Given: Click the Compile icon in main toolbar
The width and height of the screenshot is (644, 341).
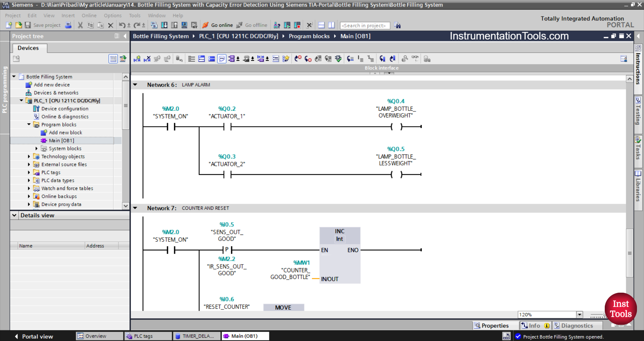Looking at the screenshot, I should pyautogui.click(x=154, y=25).
